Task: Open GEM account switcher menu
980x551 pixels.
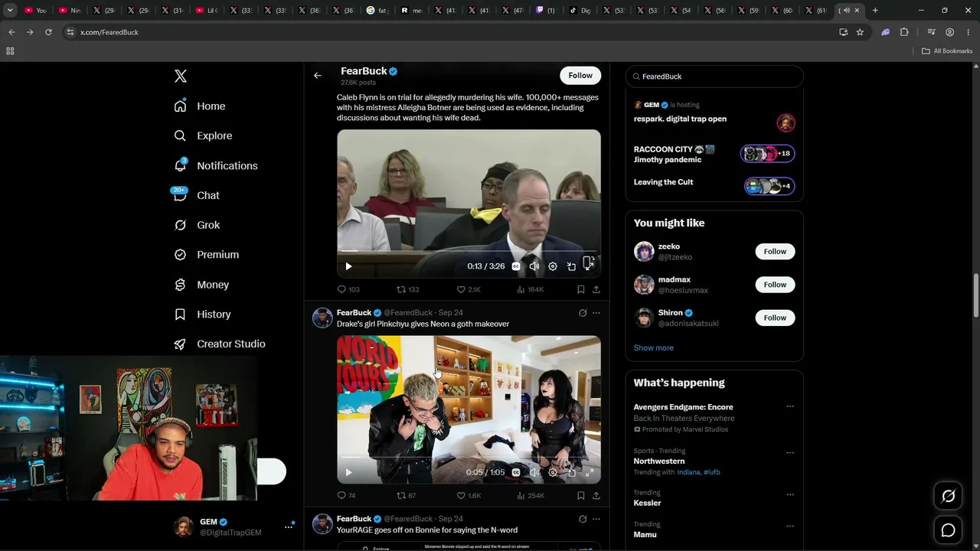Action: pos(289,527)
